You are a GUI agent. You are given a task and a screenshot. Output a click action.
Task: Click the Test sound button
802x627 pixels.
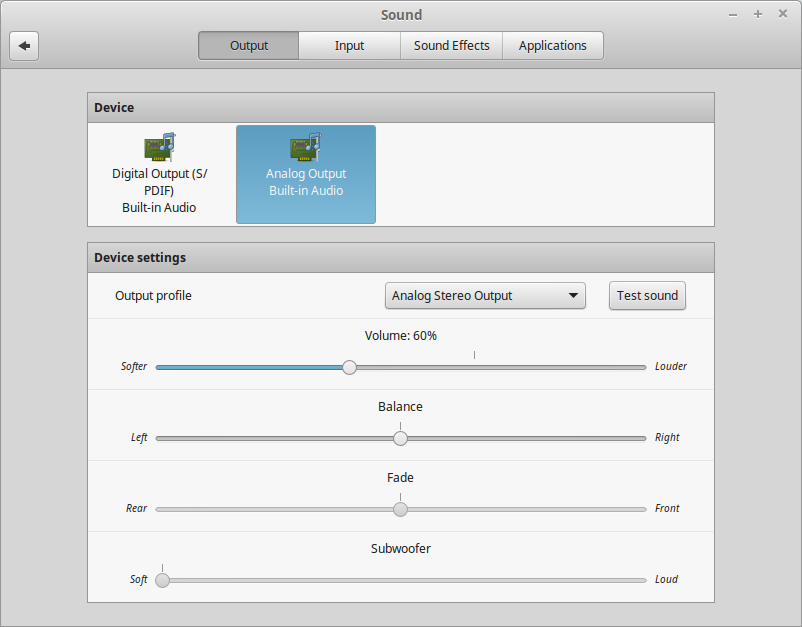647,296
